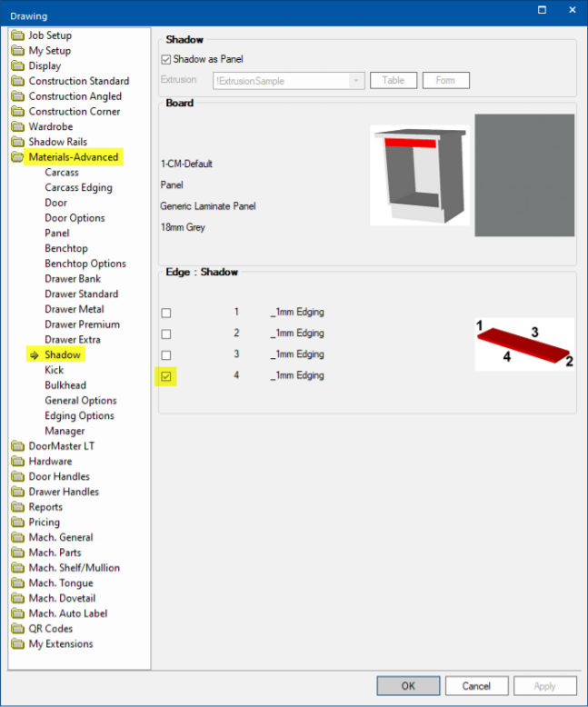Image resolution: width=588 pixels, height=707 pixels.
Task: Click the Shadow Rails folder icon
Action: (17, 142)
